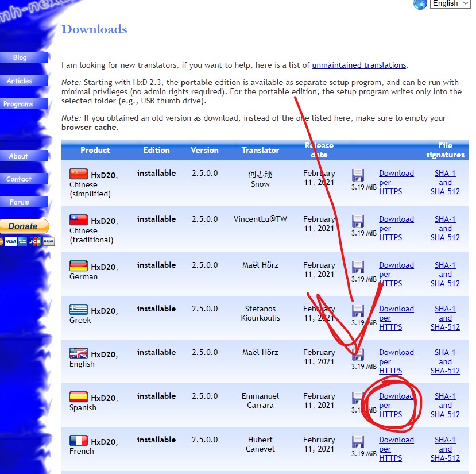Open SHA-1 and SHA-512 for Chinese traditional
This screenshot has height=474, width=476.
[x=445, y=228]
